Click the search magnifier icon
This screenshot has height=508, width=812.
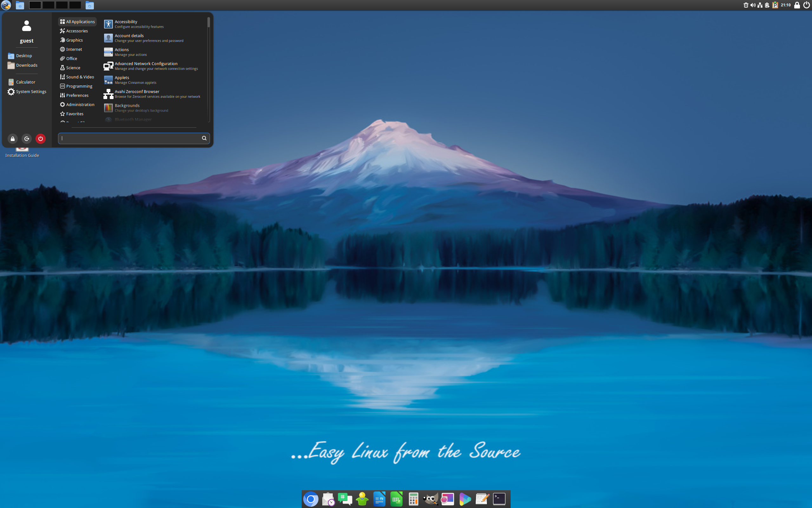tap(204, 138)
